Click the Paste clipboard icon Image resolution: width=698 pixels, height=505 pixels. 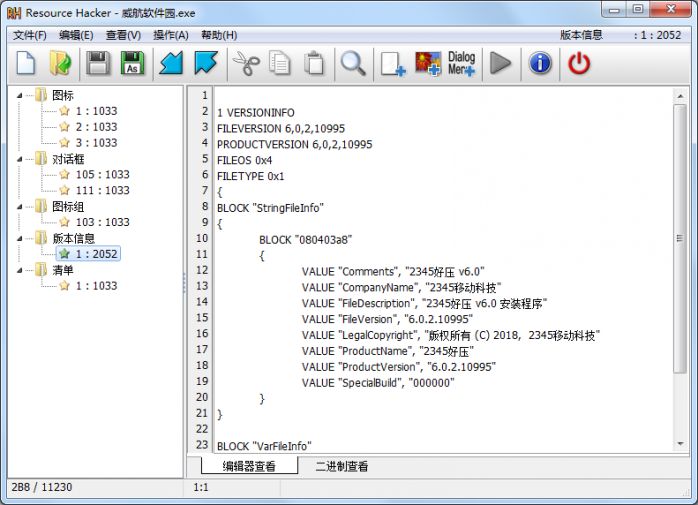pos(314,63)
